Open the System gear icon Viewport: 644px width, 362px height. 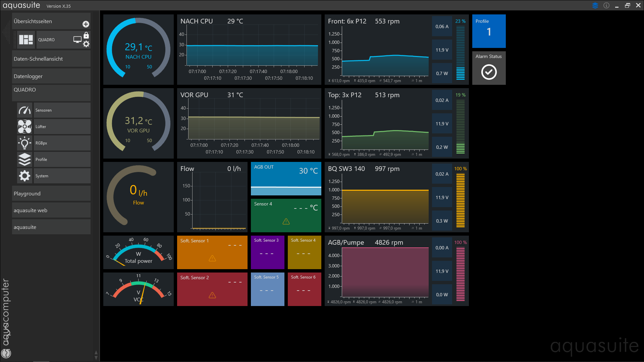[24, 176]
